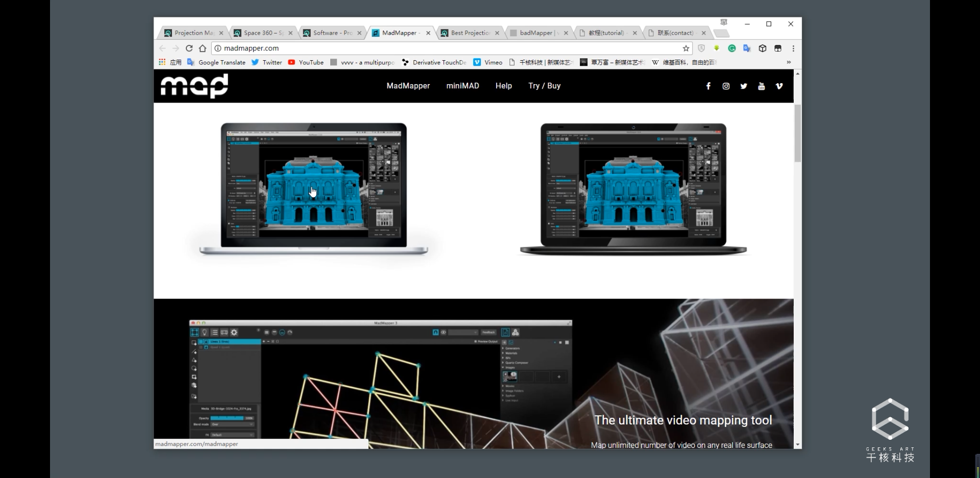Click the silver MacBook laptop image
The image size is (980, 478).
313,189
